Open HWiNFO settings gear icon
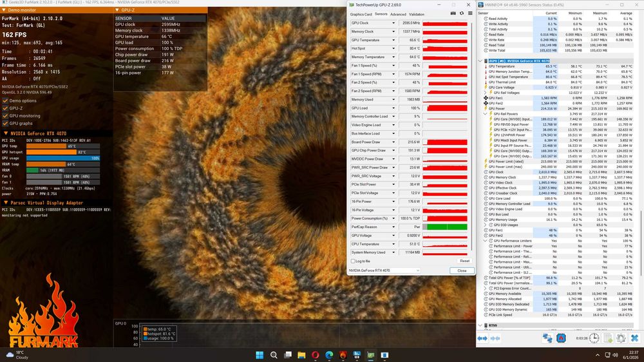 pos(621,338)
